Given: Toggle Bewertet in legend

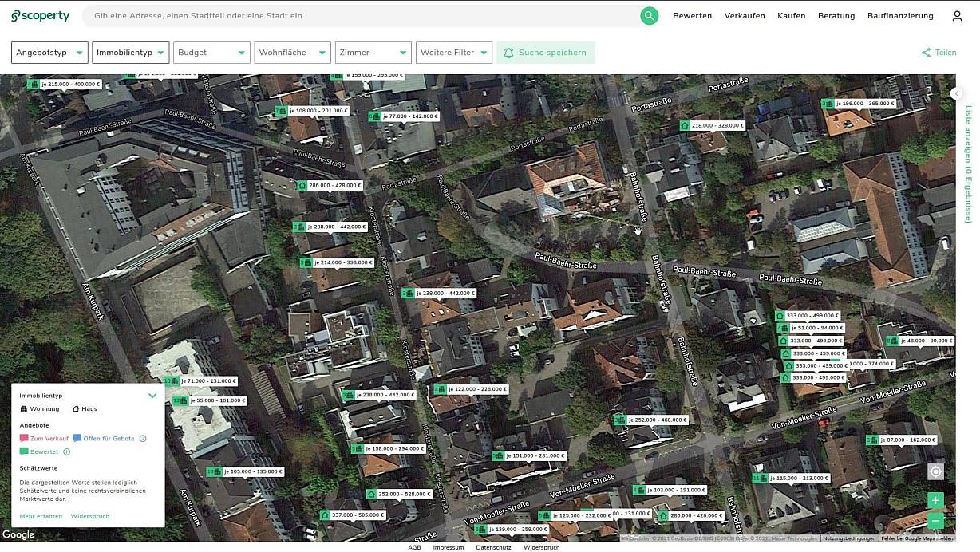Looking at the screenshot, I should [x=39, y=451].
